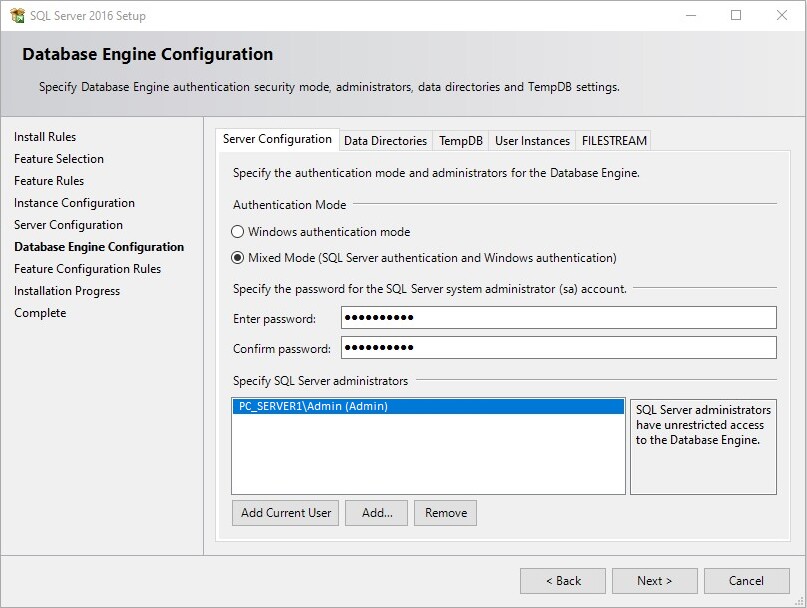Close the SQL Server 2016 Setup window

pos(782,15)
